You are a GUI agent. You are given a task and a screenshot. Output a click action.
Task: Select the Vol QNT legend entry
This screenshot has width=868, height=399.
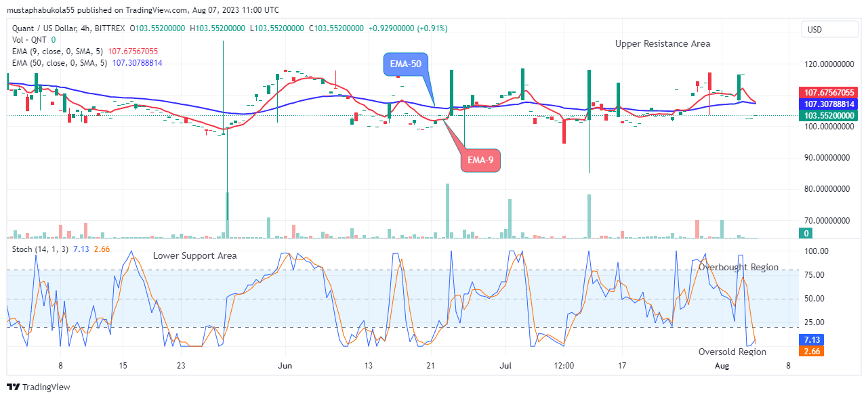33,39
